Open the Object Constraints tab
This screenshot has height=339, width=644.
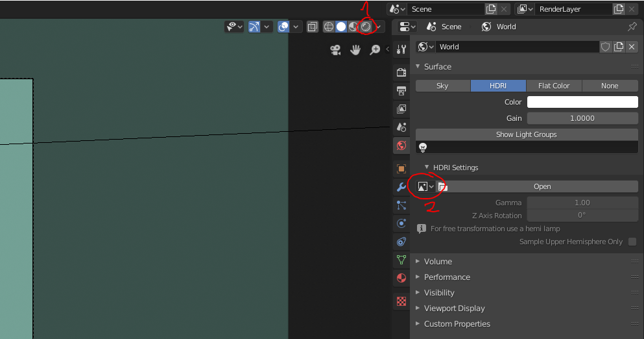pyautogui.click(x=401, y=242)
